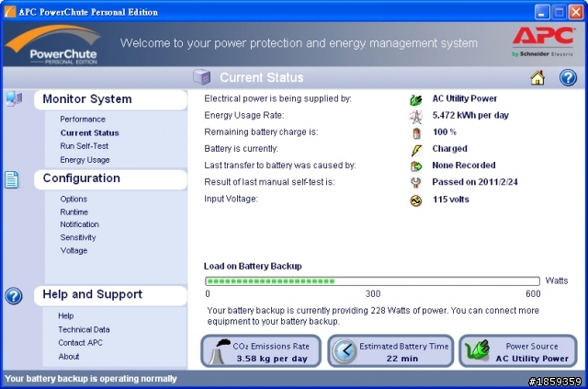Open the Contact APC page
The image size is (588, 389).
80,343
